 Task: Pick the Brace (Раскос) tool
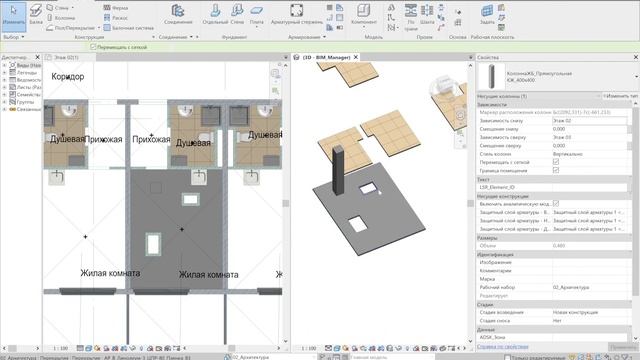(116, 18)
